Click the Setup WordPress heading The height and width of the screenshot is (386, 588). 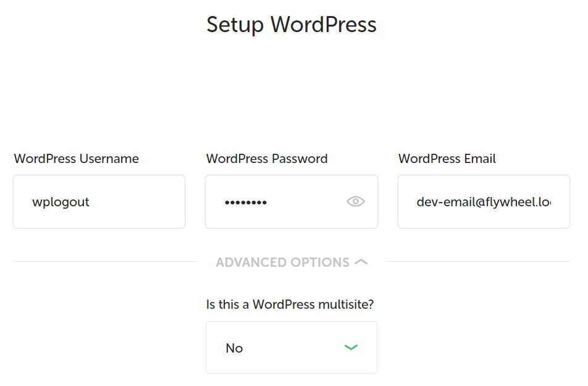pyautogui.click(x=292, y=25)
